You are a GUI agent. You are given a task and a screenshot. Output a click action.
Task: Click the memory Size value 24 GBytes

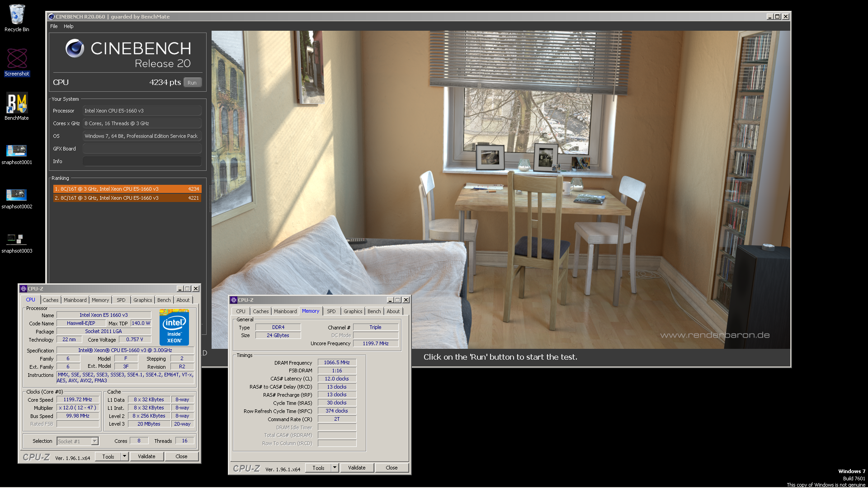(278, 335)
